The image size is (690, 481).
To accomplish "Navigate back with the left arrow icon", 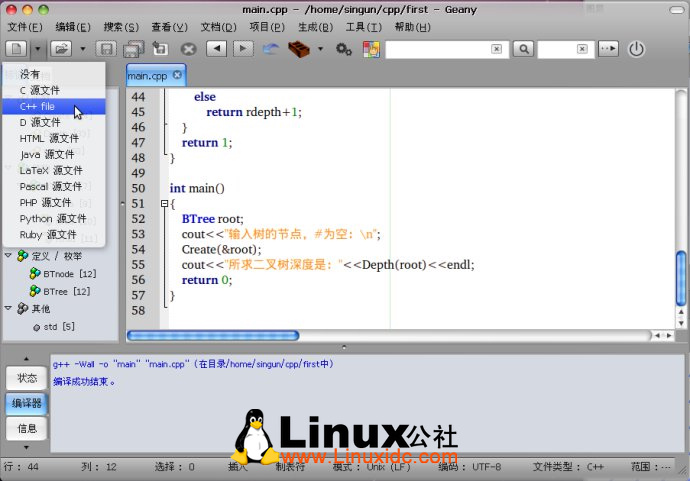I will [217, 48].
